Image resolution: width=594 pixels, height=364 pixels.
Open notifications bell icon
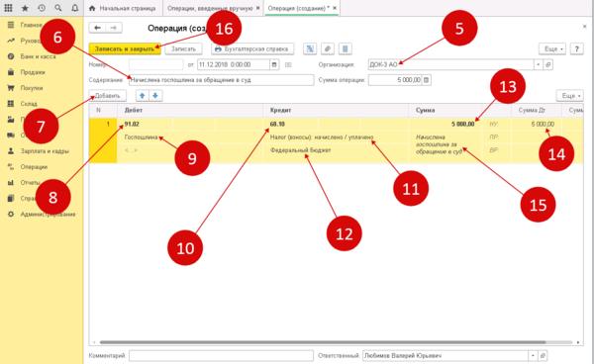(75, 8)
